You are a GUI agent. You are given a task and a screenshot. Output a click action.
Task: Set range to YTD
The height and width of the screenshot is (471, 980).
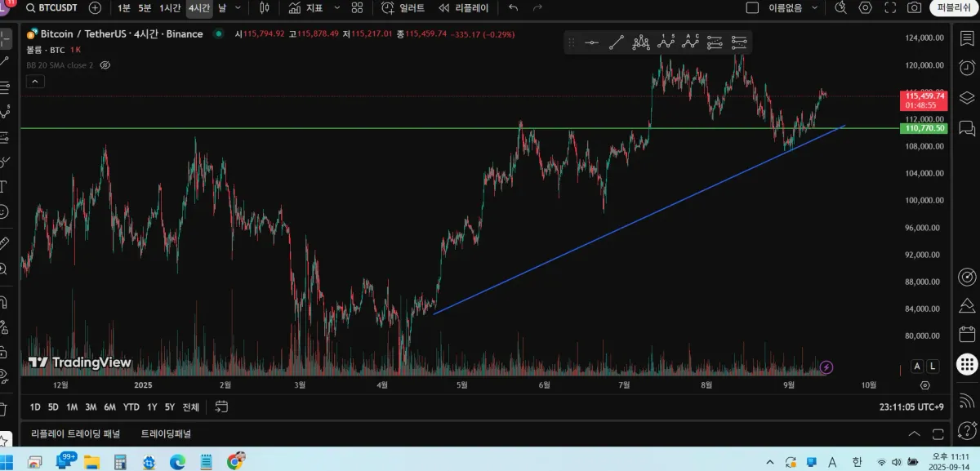coord(131,407)
